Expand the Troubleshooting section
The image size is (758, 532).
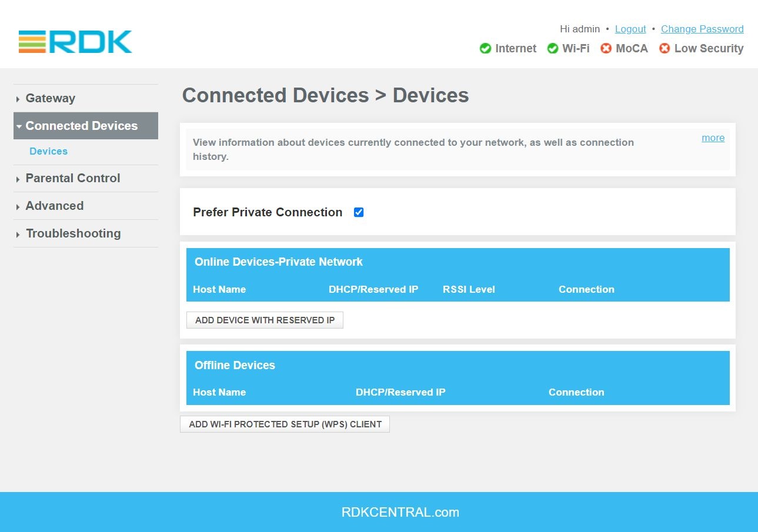click(73, 233)
